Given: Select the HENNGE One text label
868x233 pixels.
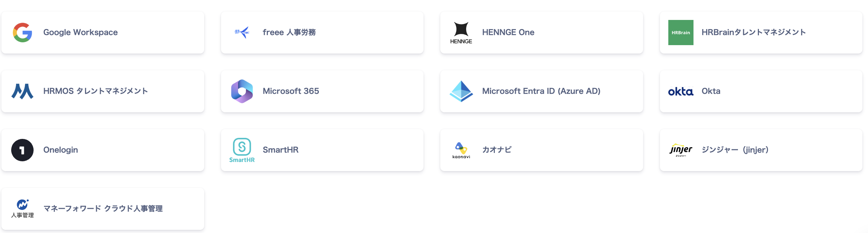Looking at the screenshot, I should click(x=508, y=33).
